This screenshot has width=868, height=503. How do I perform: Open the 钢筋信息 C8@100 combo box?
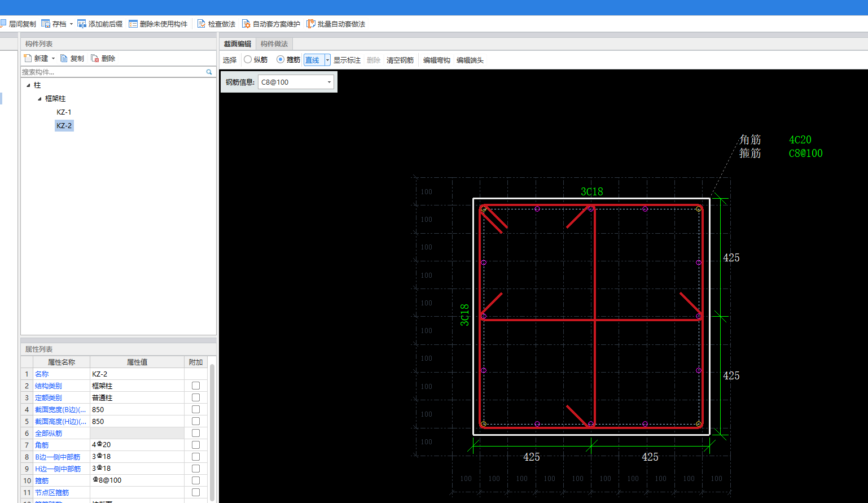pos(296,82)
